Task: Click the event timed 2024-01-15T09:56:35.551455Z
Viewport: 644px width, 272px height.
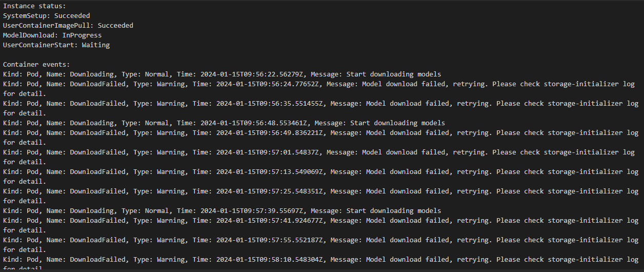Action: [320, 108]
